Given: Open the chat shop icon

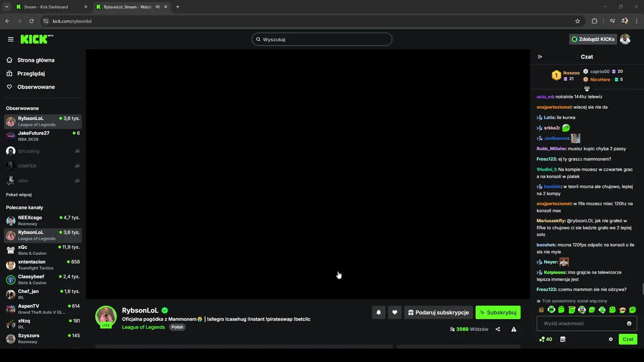Looking at the screenshot, I should [x=563, y=339].
